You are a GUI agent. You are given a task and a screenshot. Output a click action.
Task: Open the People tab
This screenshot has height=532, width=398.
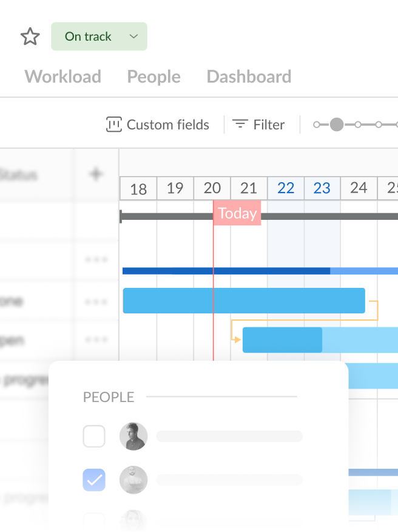(x=153, y=77)
